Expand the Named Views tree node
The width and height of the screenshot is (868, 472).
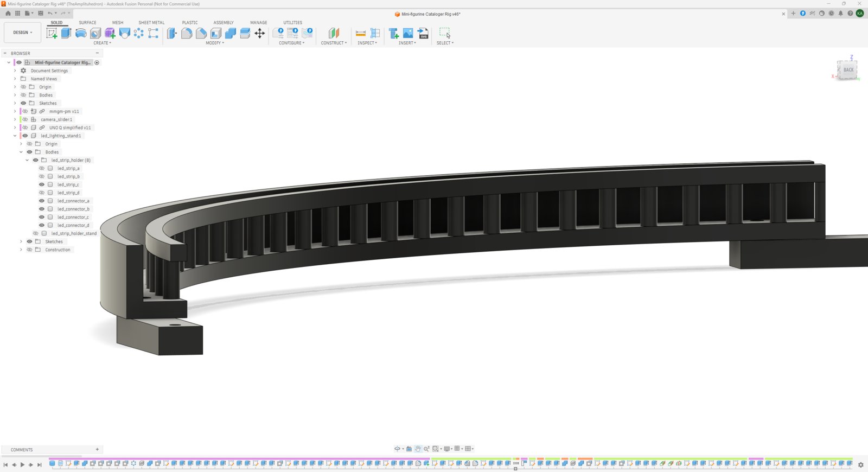pos(15,79)
